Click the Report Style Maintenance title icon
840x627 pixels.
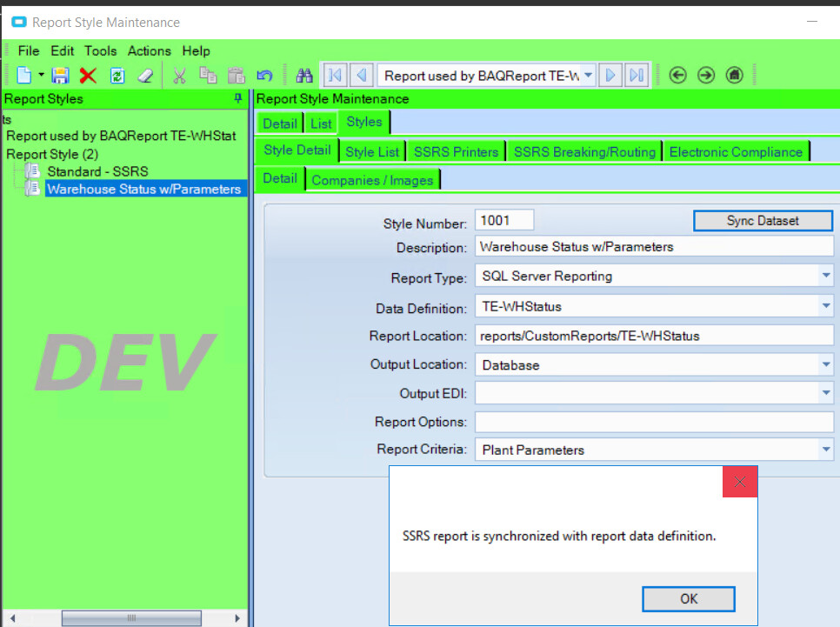click(19, 22)
